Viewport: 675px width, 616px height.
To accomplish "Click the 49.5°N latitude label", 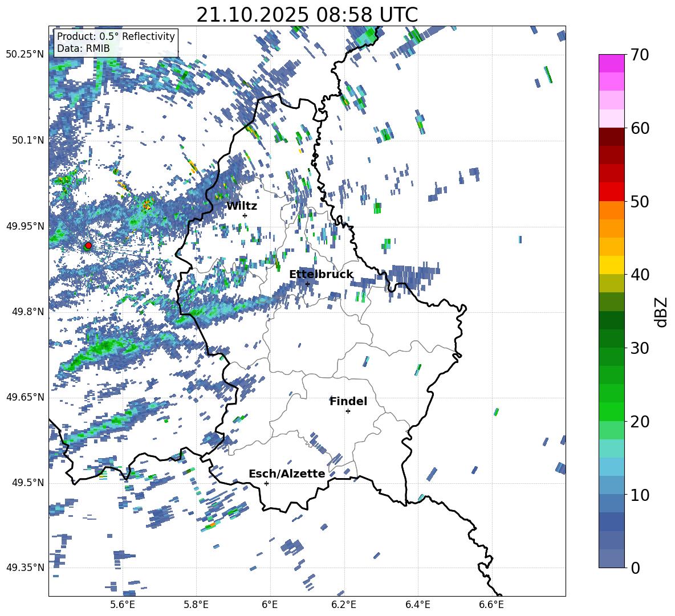I will tap(27, 483).
